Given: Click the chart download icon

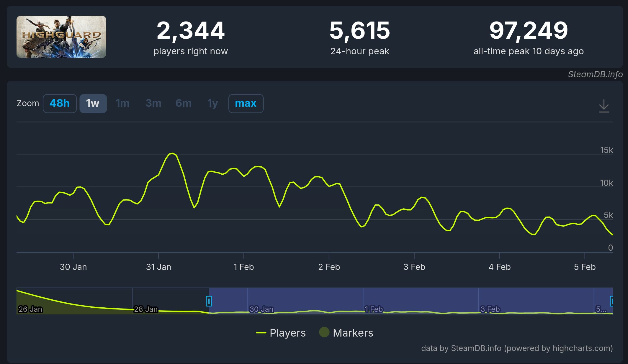Looking at the screenshot, I should point(604,106).
